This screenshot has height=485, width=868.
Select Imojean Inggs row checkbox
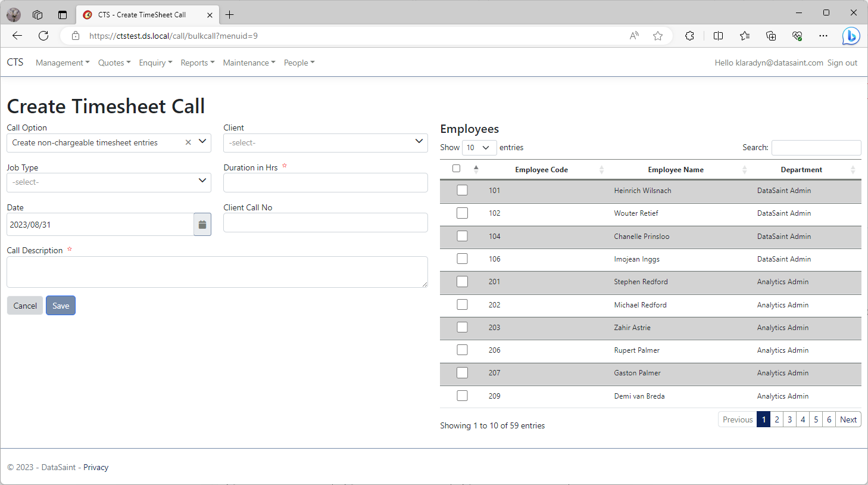pos(462,259)
